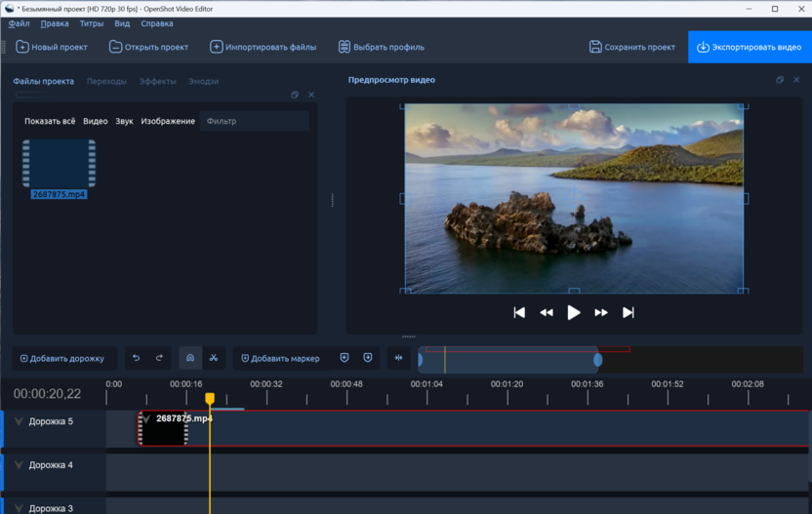Jump to start of video
Viewport: 812px width, 514px height.
click(519, 312)
